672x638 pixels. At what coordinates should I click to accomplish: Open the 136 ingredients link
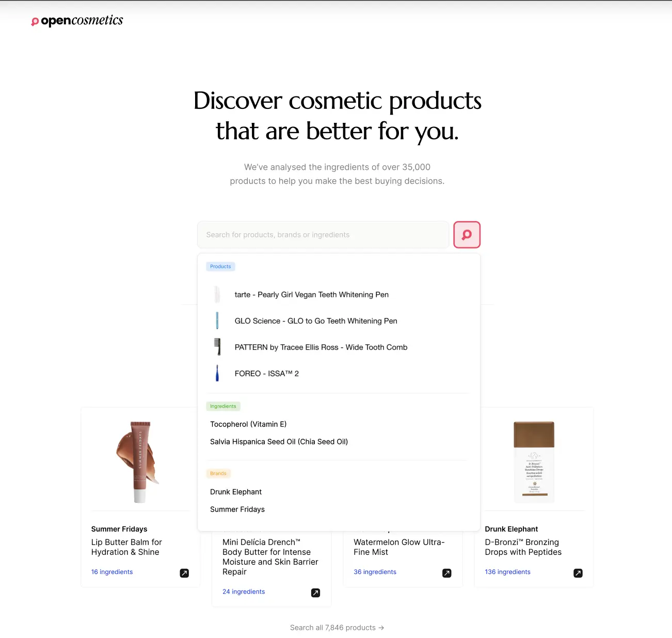[x=507, y=572]
